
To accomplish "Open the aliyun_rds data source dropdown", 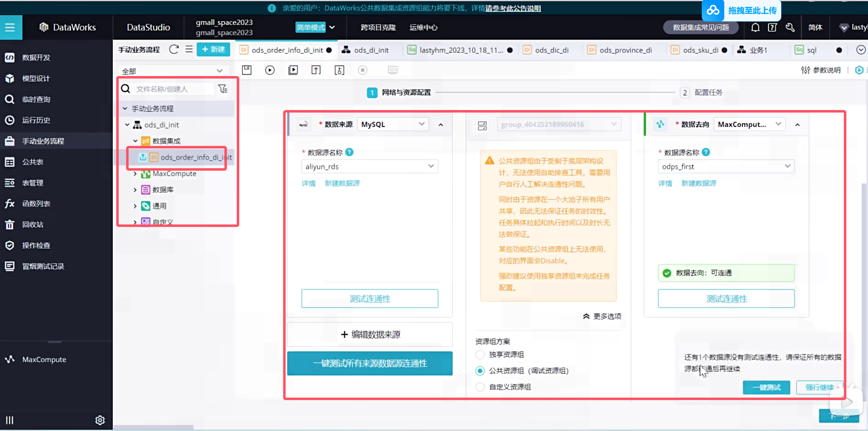I will coord(369,166).
